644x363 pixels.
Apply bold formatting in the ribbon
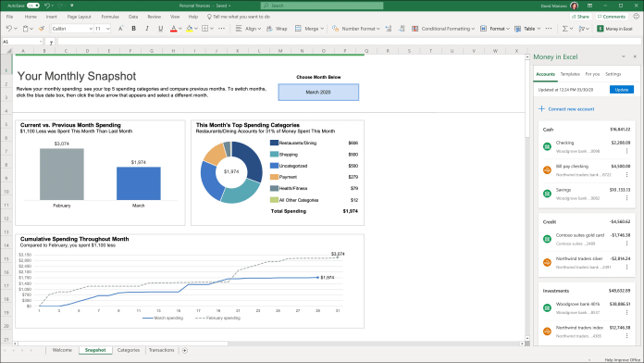[x=133, y=29]
